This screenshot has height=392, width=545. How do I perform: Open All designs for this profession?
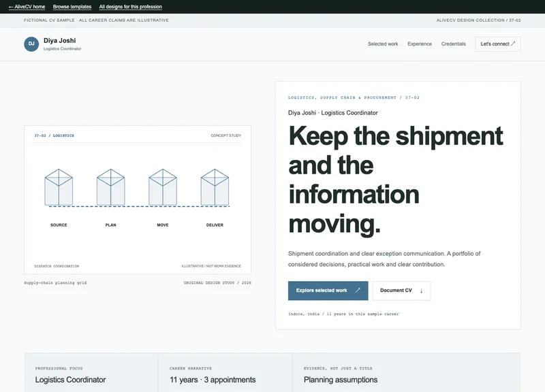point(130,7)
